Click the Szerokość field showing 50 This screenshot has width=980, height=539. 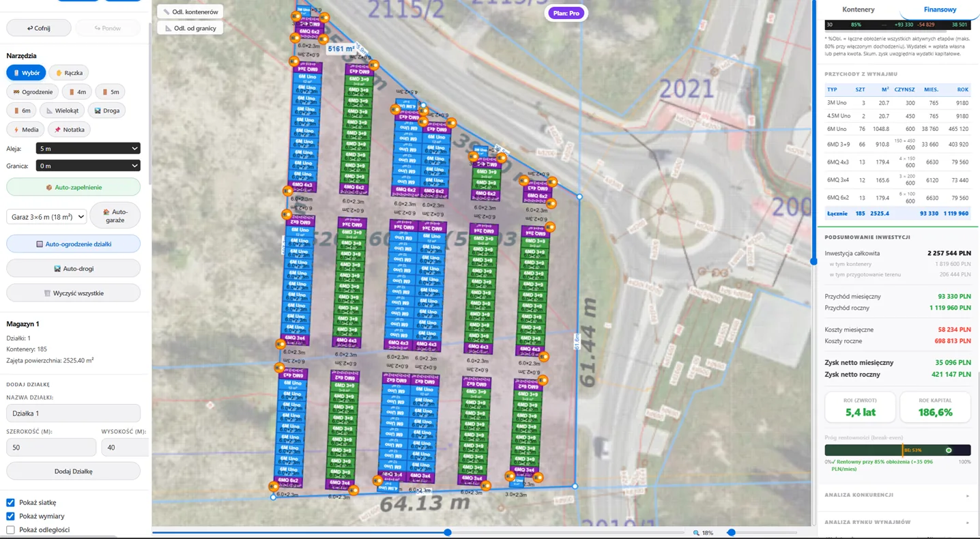pos(51,448)
